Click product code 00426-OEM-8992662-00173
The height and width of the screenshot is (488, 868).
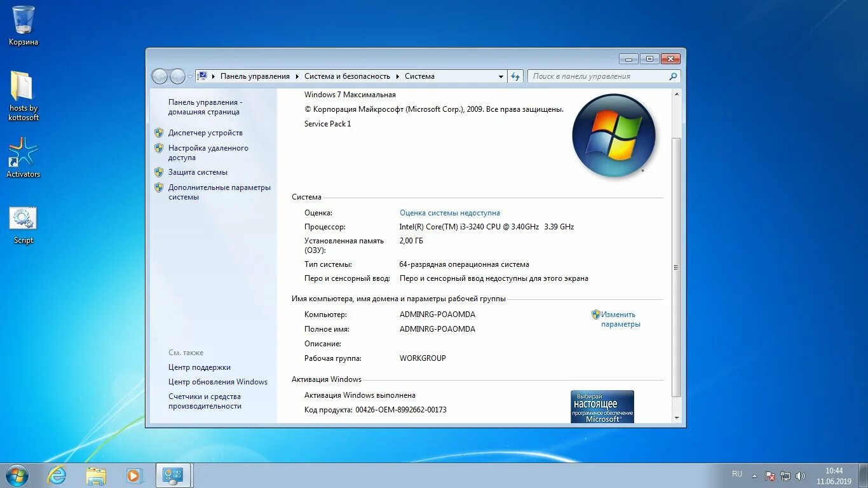coord(401,410)
